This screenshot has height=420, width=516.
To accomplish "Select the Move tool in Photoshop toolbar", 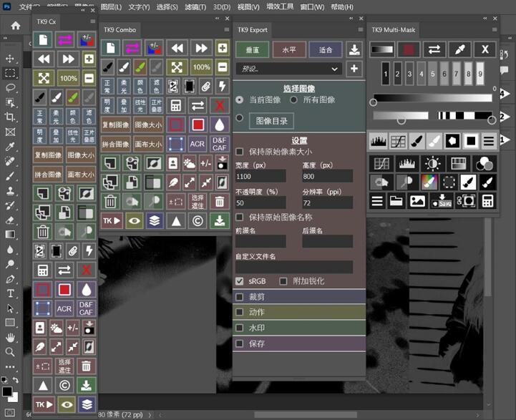I will pos(10,58).
